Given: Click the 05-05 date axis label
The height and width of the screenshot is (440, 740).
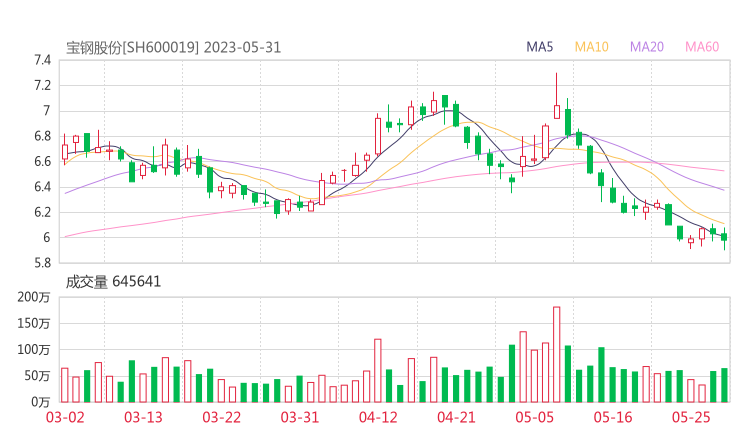Looking at the screenshot, I should point(535,417).
